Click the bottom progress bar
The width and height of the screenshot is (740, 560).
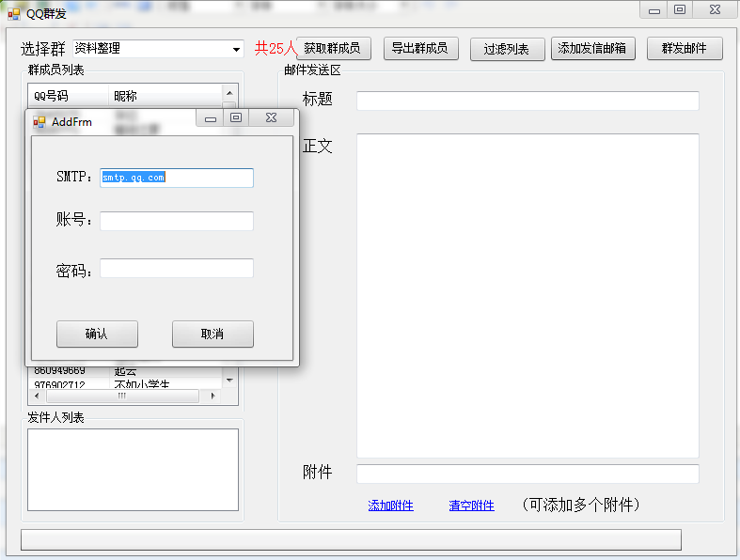click(x=351, y=539)
